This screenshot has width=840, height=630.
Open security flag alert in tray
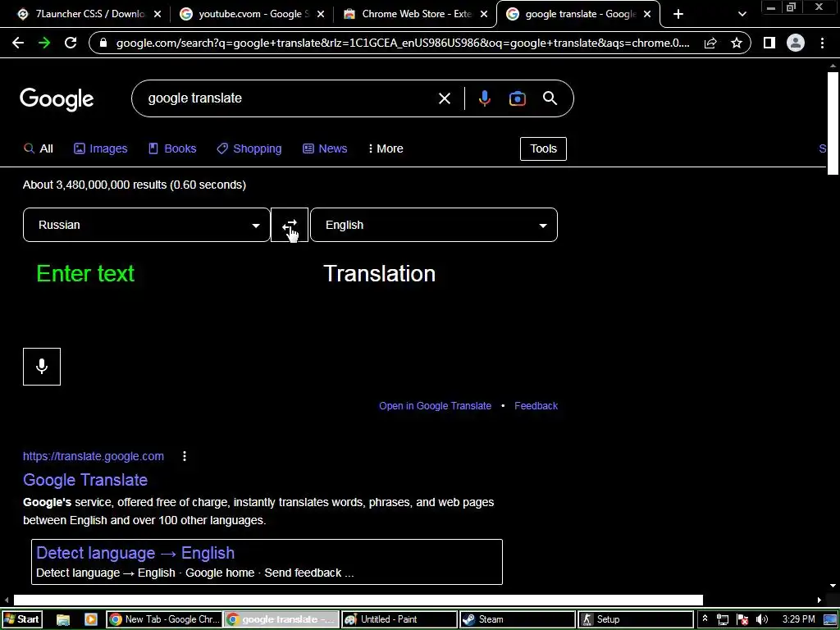click(742, 620)
